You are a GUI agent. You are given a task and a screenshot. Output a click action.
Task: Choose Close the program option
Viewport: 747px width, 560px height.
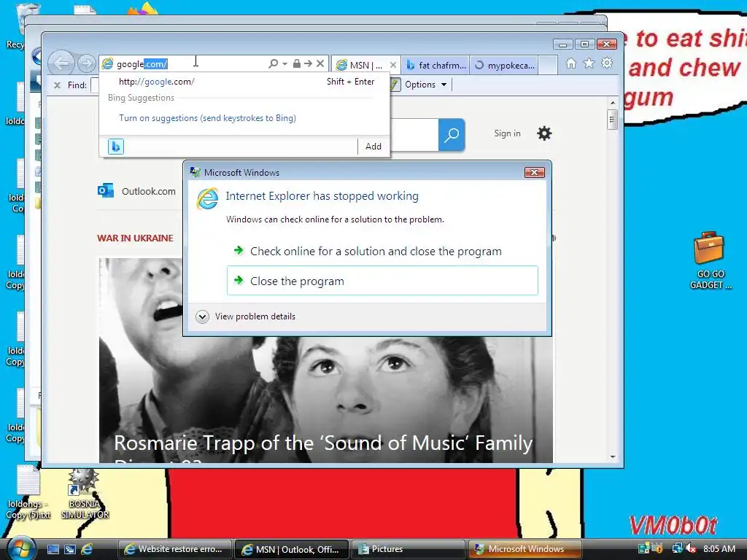[382, 281]
